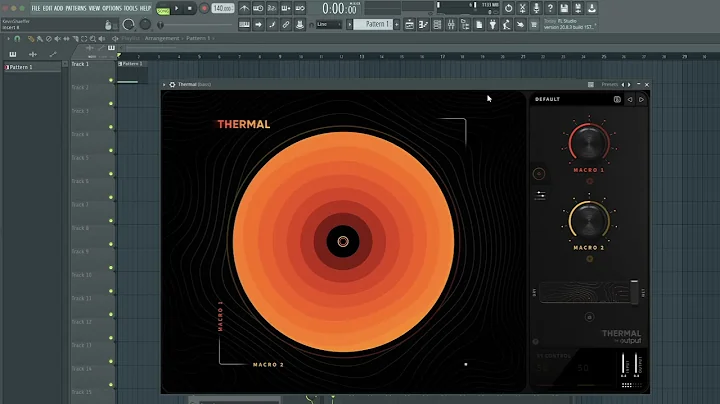Screen dimensions: 720x404
Task: Click the shopping cart icon
Action: [x=534, y=25]
